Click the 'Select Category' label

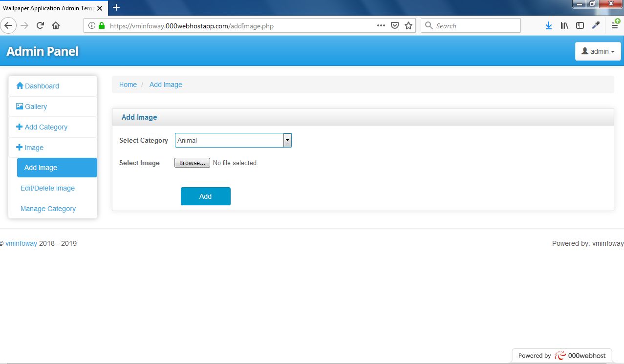(144, 140)
